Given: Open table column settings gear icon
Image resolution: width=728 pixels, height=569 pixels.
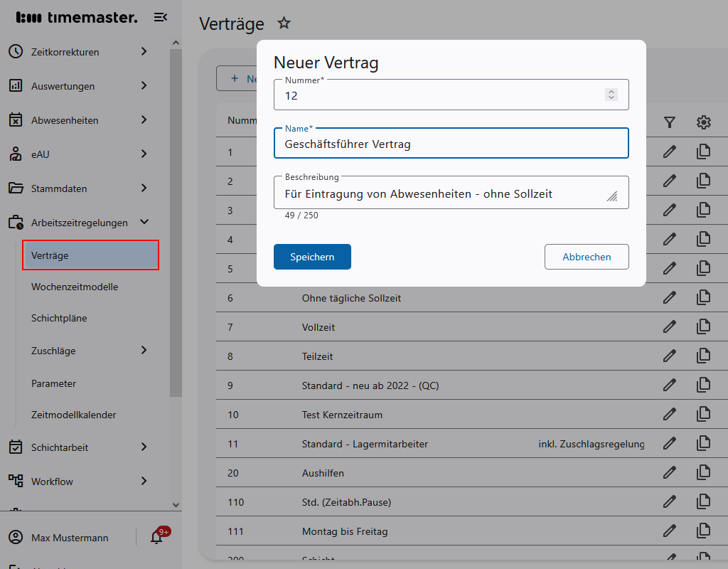Looking at the screenshot, I should click(703, 122).
